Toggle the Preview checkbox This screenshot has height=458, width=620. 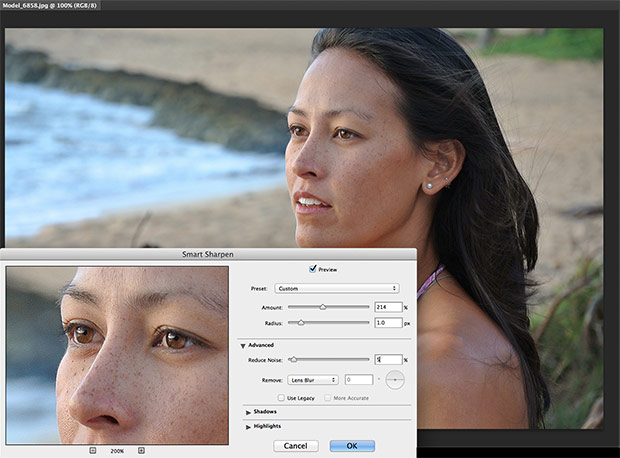click(x=313, y=269)
